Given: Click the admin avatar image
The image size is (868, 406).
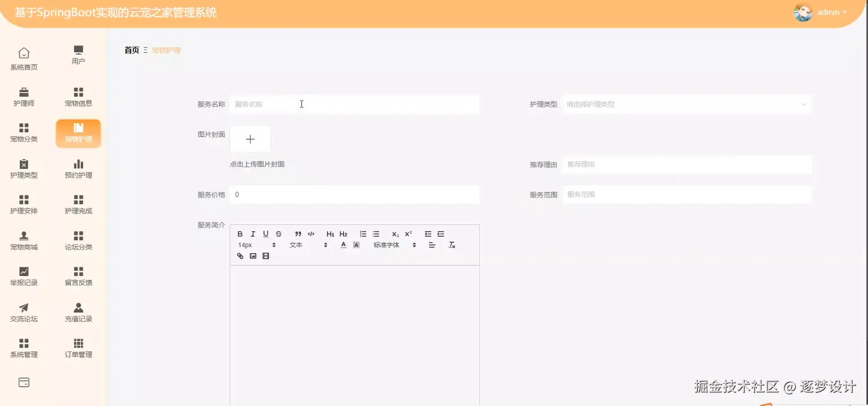Looking at the screenshot, I should point(803,12).
